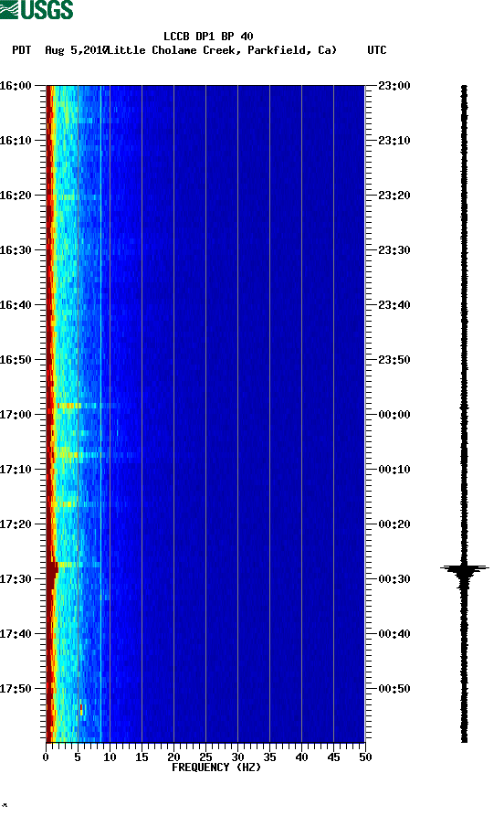
Task: Click the 45 Hz frequency axis label
Action: click(333, 757)
